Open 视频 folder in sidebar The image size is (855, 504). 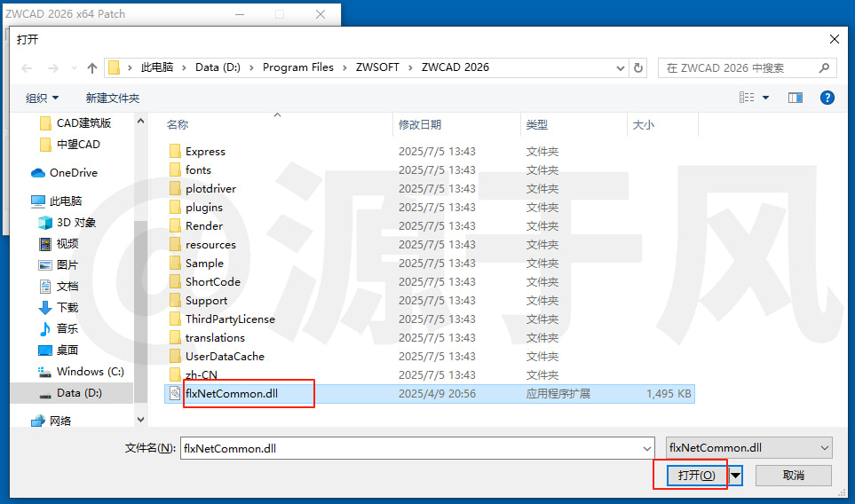(x=59, y=243)
